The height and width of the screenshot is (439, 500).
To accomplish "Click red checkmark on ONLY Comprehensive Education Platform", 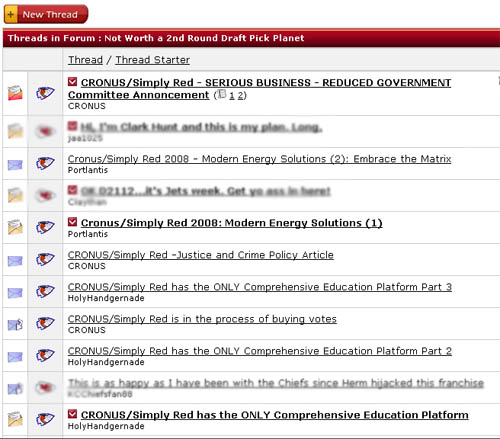I will click(72, 414).
